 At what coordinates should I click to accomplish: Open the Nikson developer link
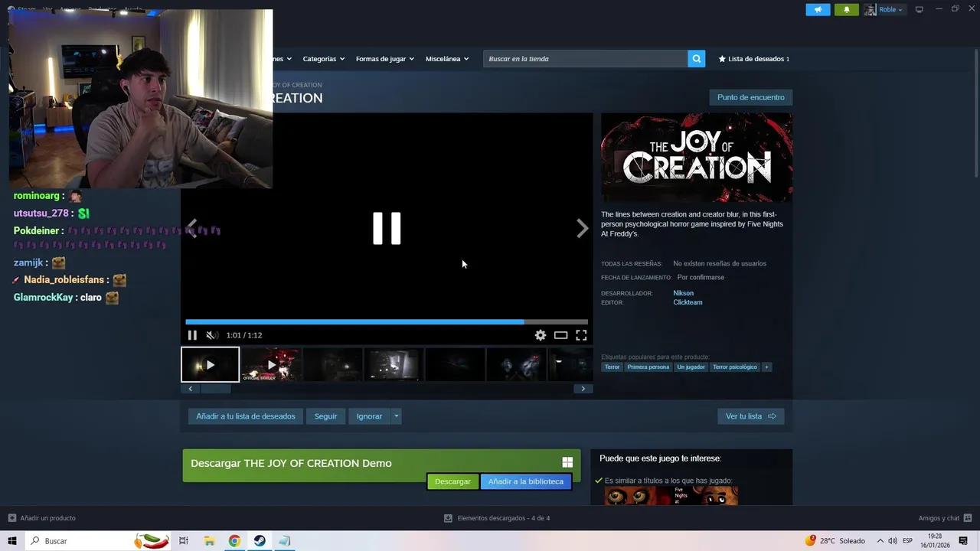[x=683, y=293]
